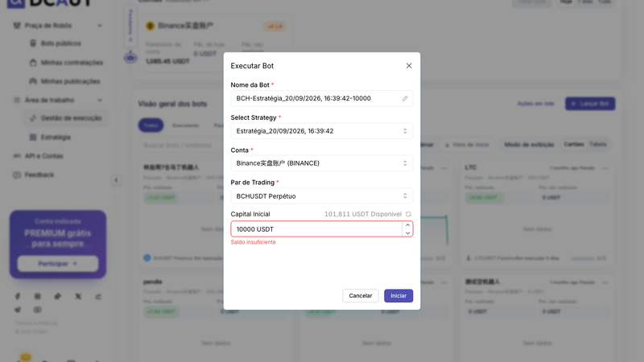
Task: Collapse Área de trabalho section
Action: [57, 100]
